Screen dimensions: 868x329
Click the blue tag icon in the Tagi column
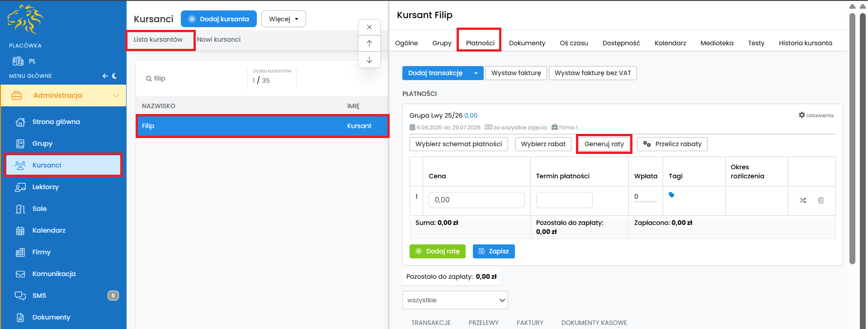coord(671,195)
